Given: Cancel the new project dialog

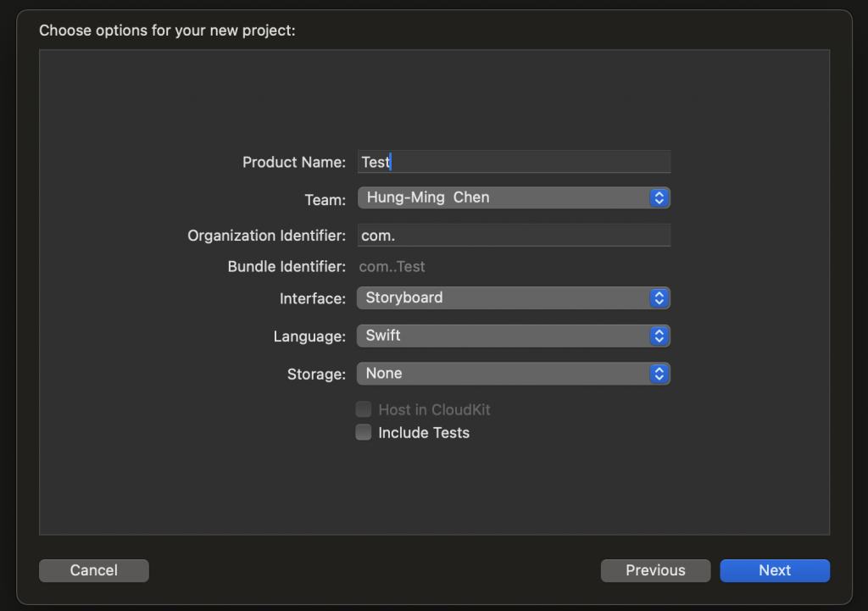Looking at the screenshot, I should [94, 570].
